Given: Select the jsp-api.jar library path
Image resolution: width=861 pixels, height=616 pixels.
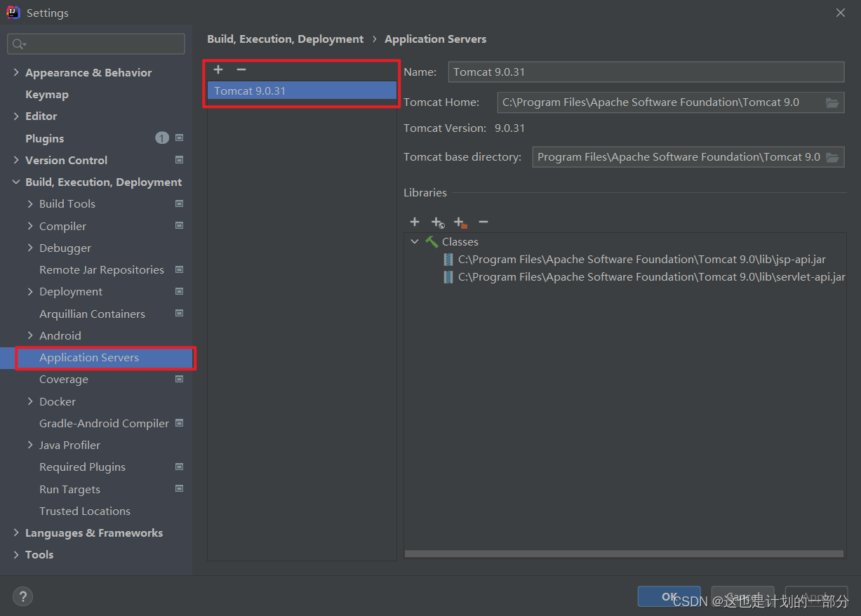Looking at the screenshot, I should coord(642,260).
